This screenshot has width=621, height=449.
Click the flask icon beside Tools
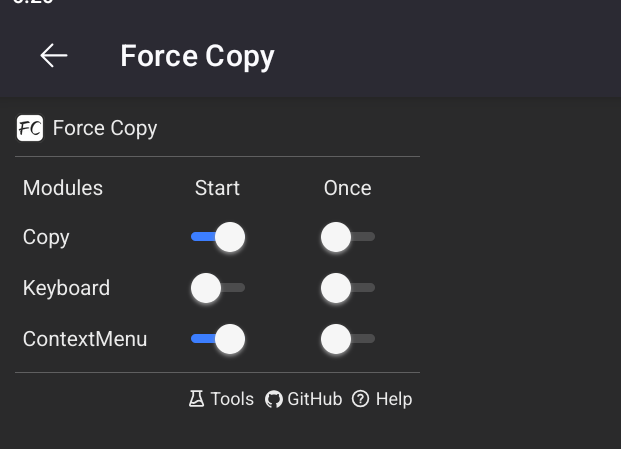click(x=196, y=399)
